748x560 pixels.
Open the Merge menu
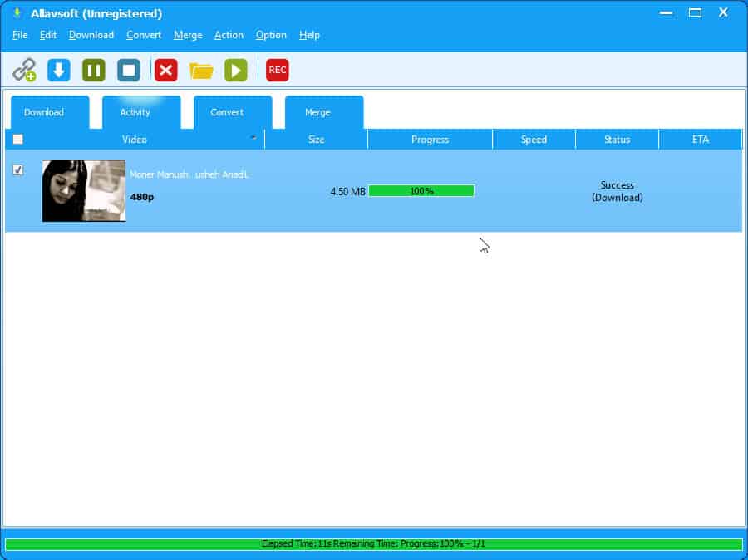pos(188,35)
